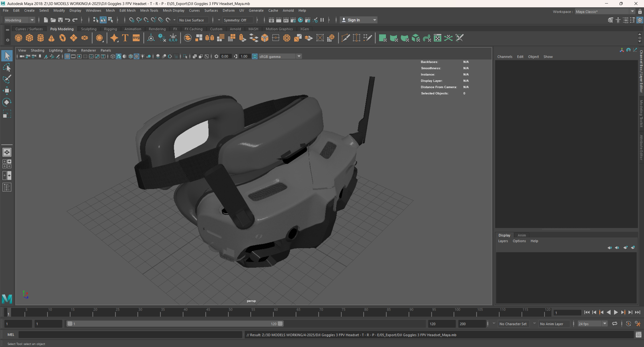Viewport: 644px width, 347px height.
Task: Create a Polygon Cube from shelf
Action: pyautogui.click(x=29, y=38)
